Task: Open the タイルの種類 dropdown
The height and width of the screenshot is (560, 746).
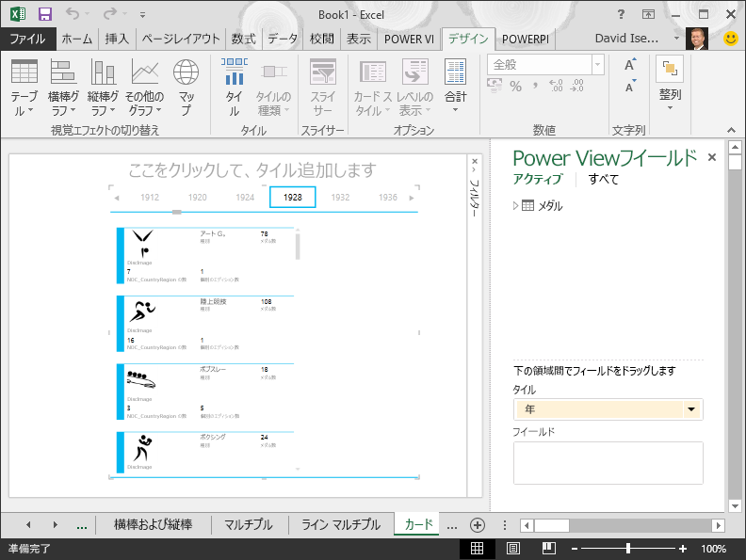Action: click(273, 88)
